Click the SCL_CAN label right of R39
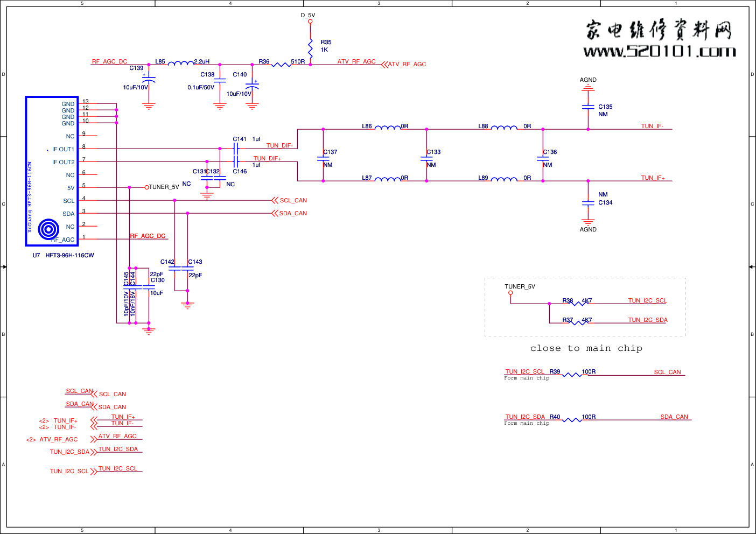756x534 pixels. click(x=667, y=372)
